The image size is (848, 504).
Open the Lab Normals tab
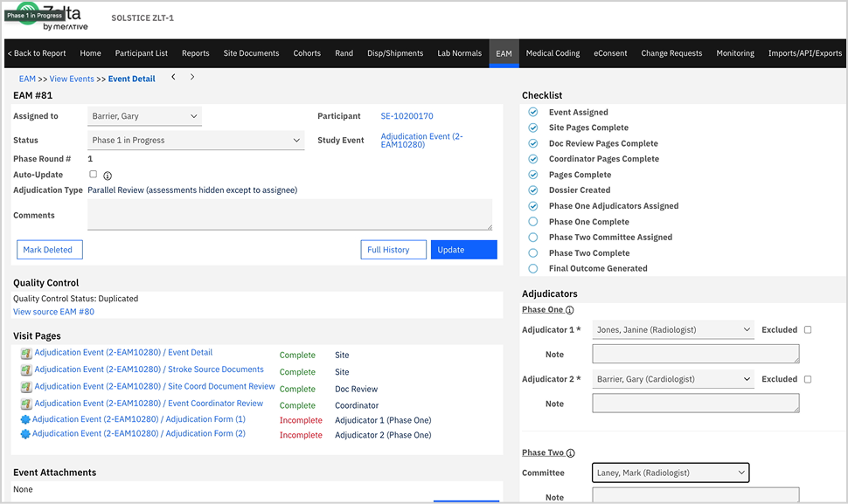point(459,52)
